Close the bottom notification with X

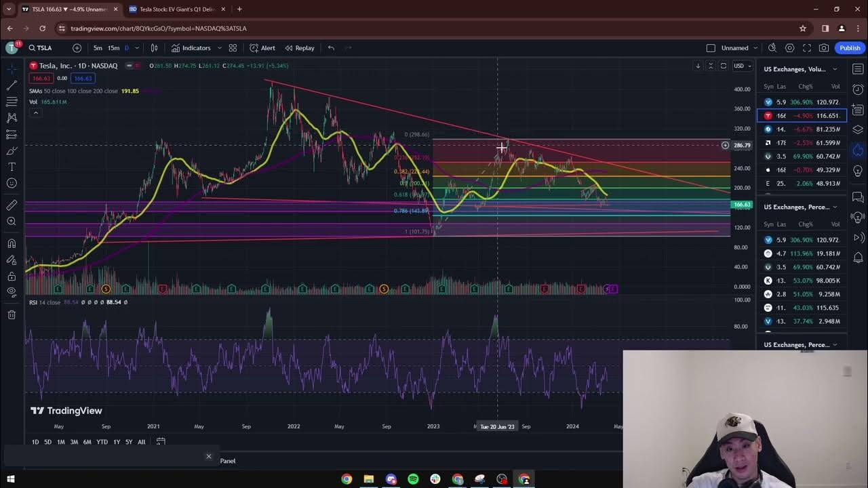[x=209, y=456]
